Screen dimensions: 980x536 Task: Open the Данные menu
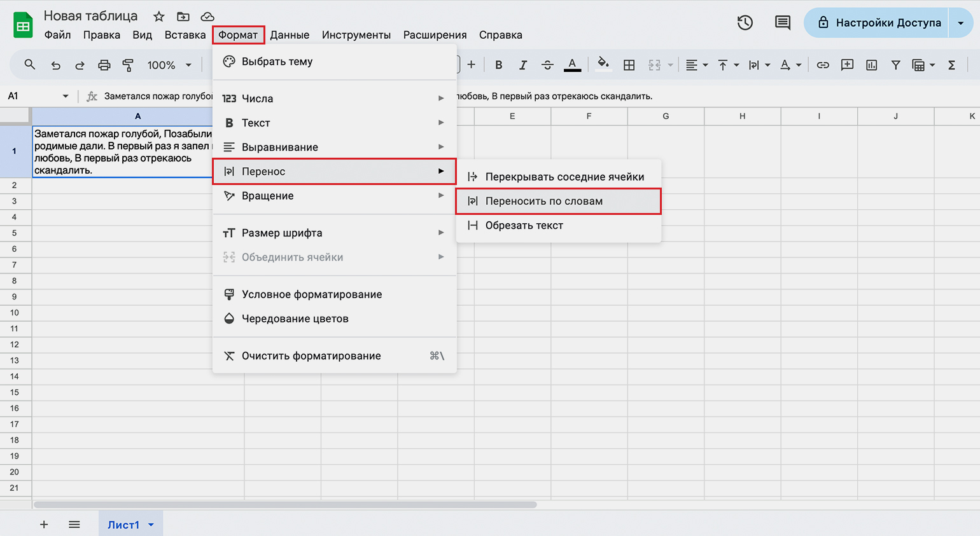point(290,35)
